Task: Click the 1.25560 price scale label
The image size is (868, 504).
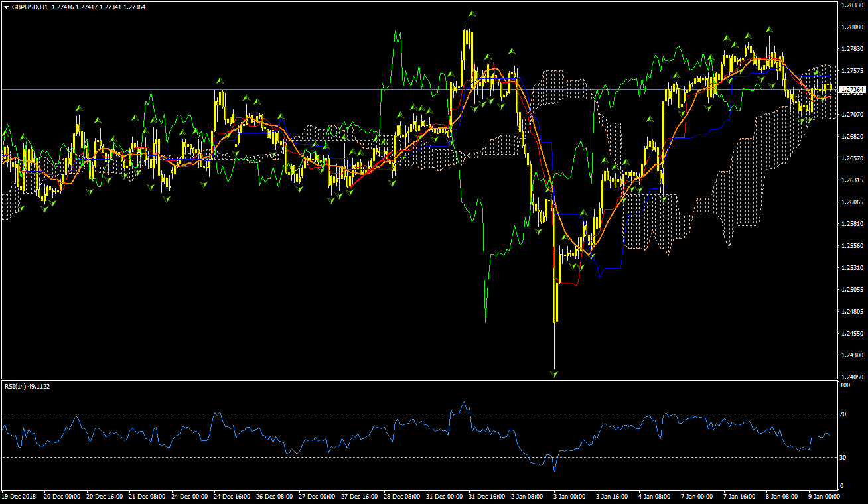Action: pyautogui.click(x=851, y=246)
